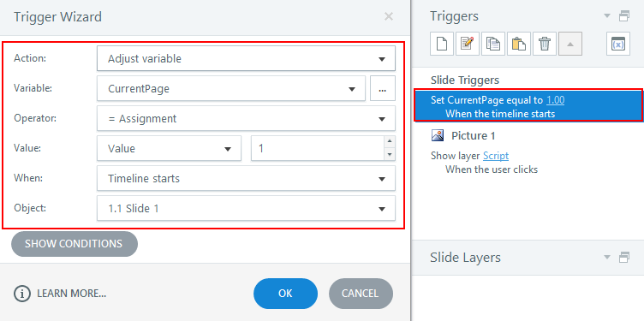
Task: Copy the selected trigger
Action: pos(493,44)
